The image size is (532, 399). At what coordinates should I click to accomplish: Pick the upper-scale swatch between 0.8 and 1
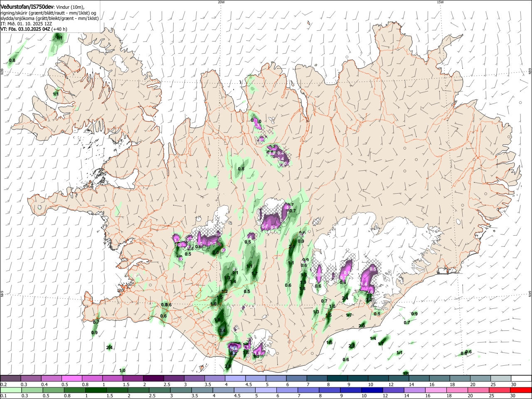coord(92,378)
